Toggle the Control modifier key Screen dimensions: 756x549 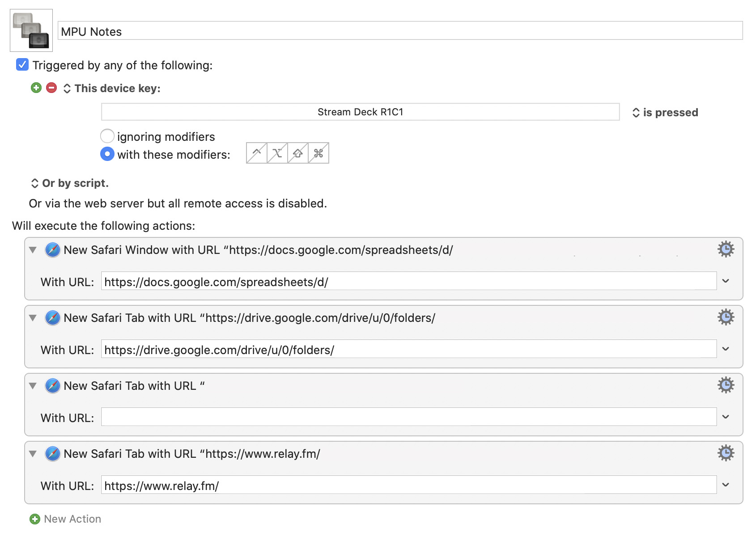(x=257, y=153)
